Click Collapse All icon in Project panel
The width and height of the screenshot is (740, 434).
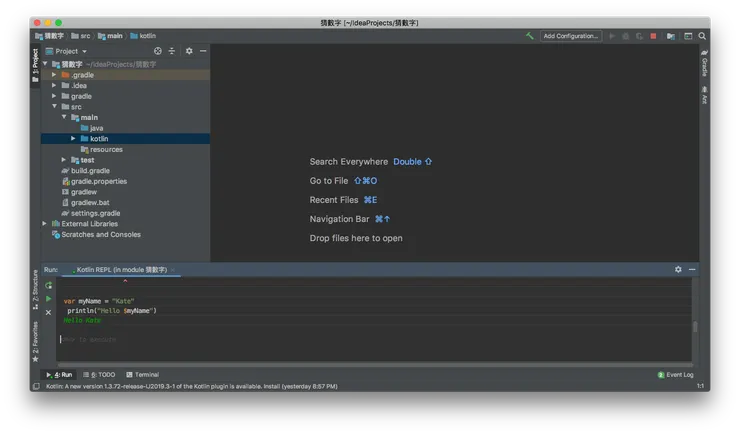tap(172, 51)
